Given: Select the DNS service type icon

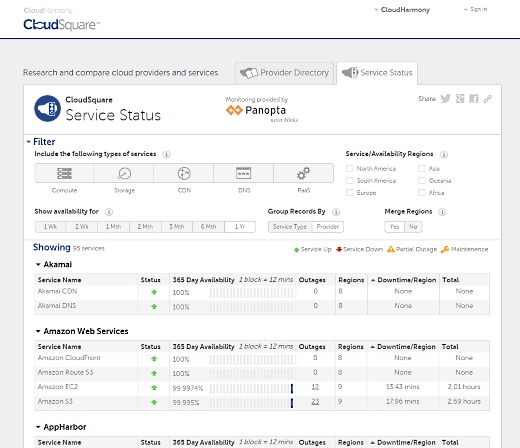Looking at the screenshot, I should point(244,173).
